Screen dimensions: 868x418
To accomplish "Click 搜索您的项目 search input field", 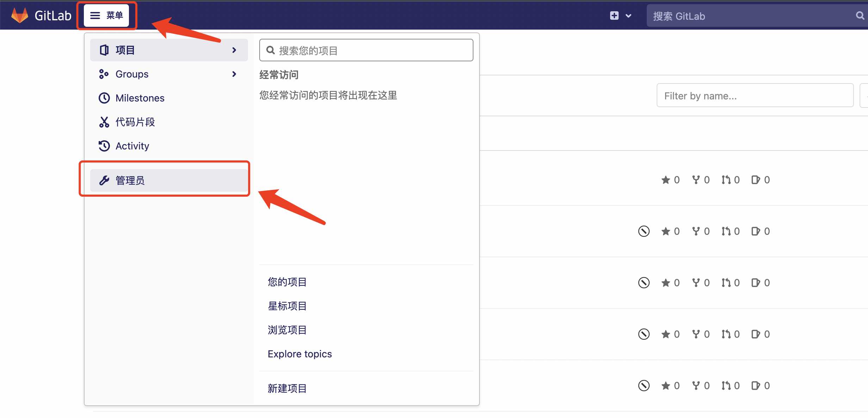I will point(365,50).
